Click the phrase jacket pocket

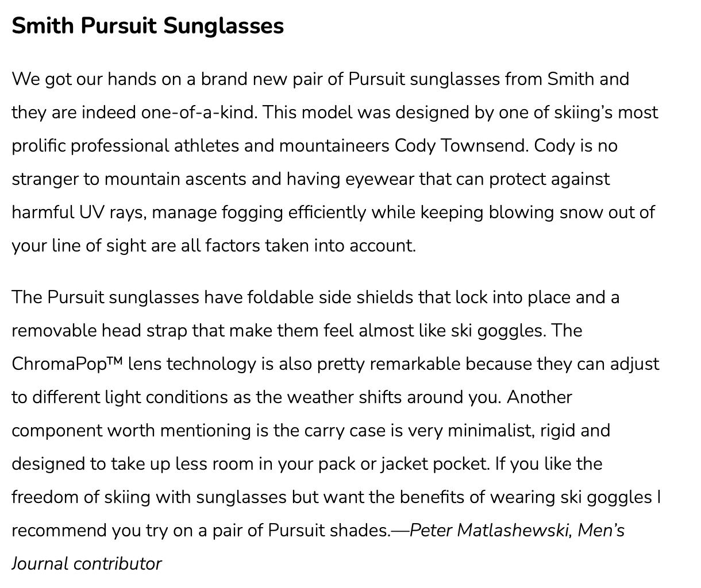pyautogui.click(x=435, y=464)
